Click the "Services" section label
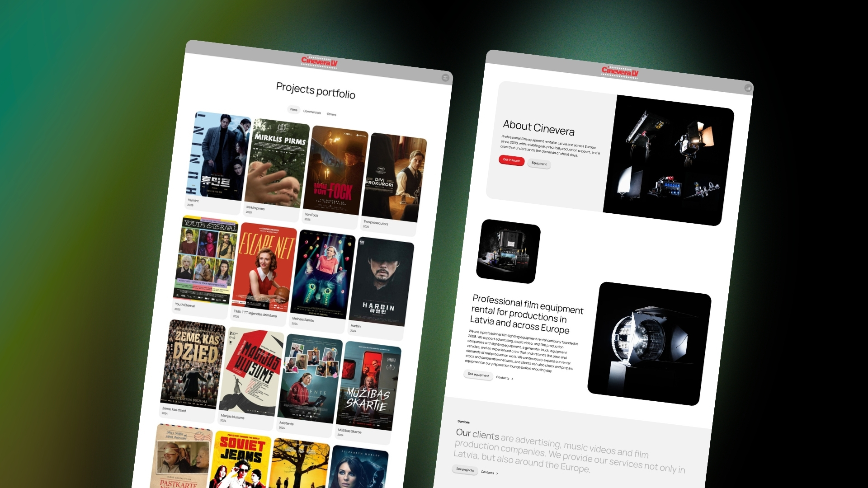 point(463,422)
